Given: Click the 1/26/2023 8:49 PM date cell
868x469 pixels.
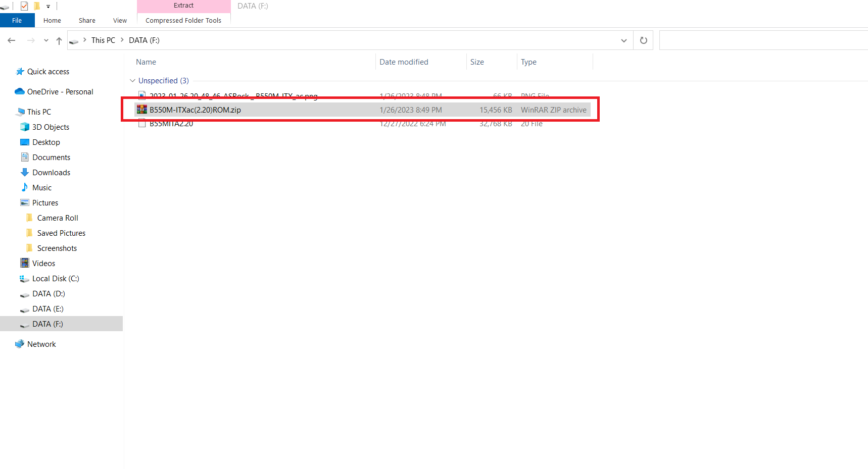Looking at the screenshot, I should [411, 110].
